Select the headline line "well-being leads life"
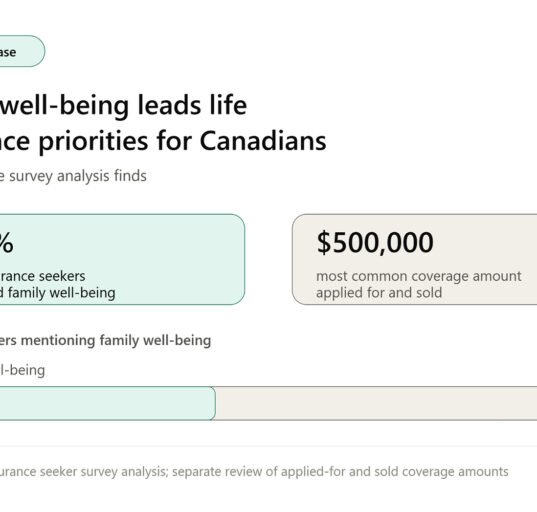537x512 pixels. point(123,105)
